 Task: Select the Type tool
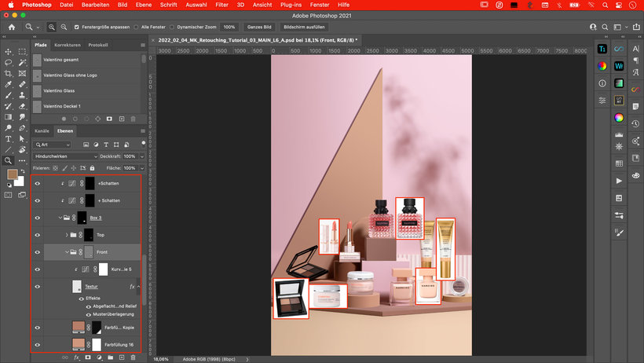tap(8, 139)
